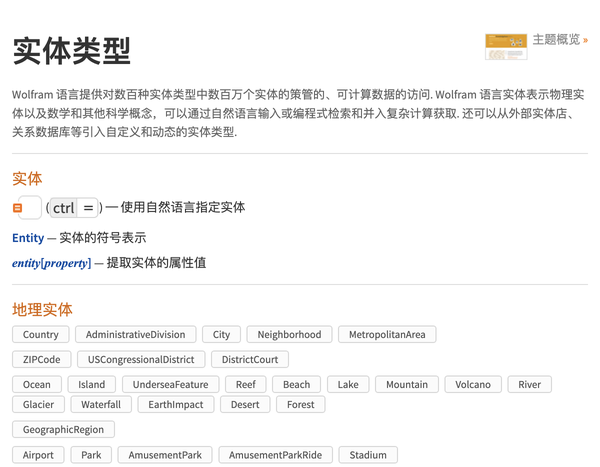
Task: Open the Country entity type
Action: [x=41, y=335]
